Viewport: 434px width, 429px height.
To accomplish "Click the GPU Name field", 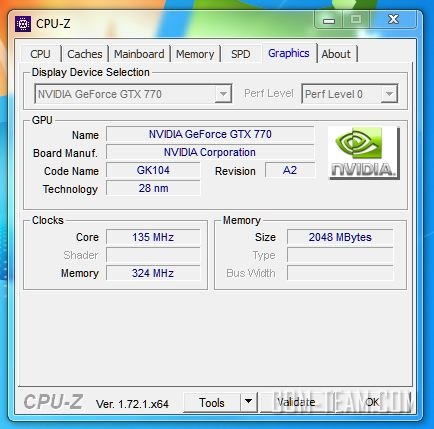I will tap(210, 134).
